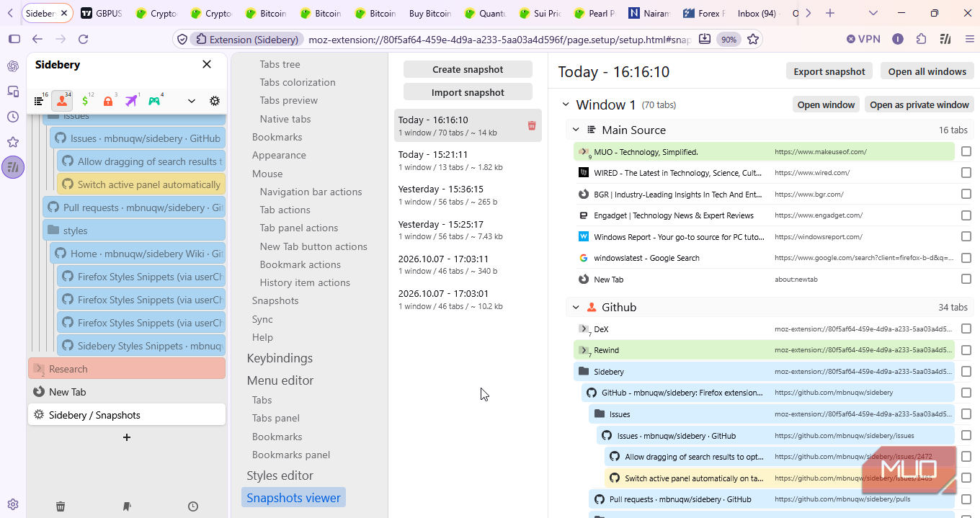Screen dimensions: 980x518
Task: Check the box for the Rewind row
Action: (x=966, y=350)
